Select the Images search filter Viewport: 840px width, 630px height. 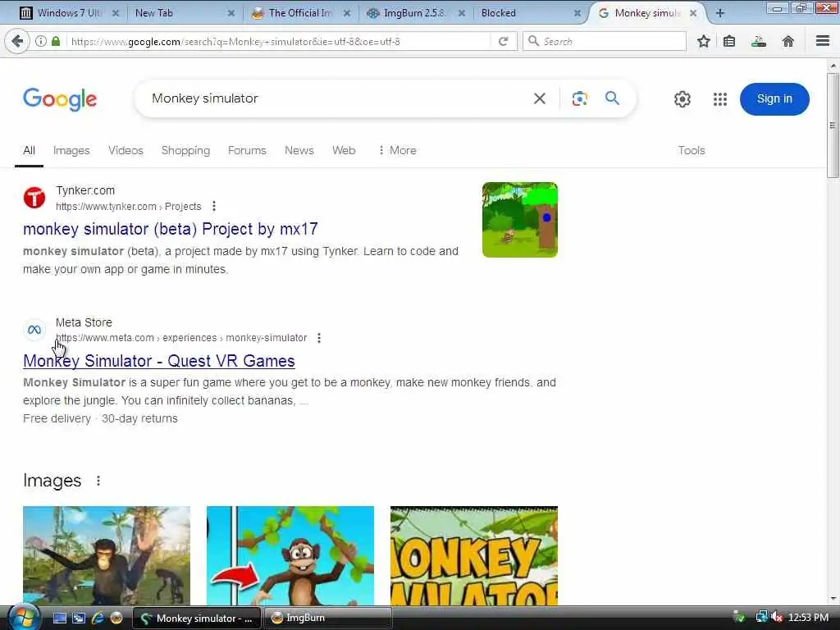coord(71,151)
